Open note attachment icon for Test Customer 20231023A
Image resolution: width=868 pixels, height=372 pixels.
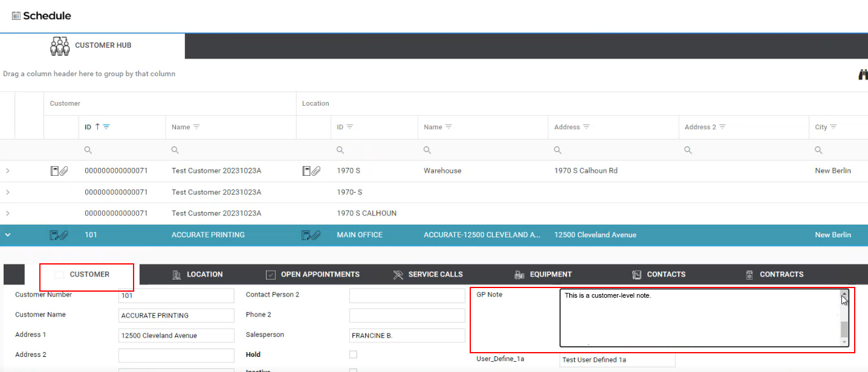point(59,171)
